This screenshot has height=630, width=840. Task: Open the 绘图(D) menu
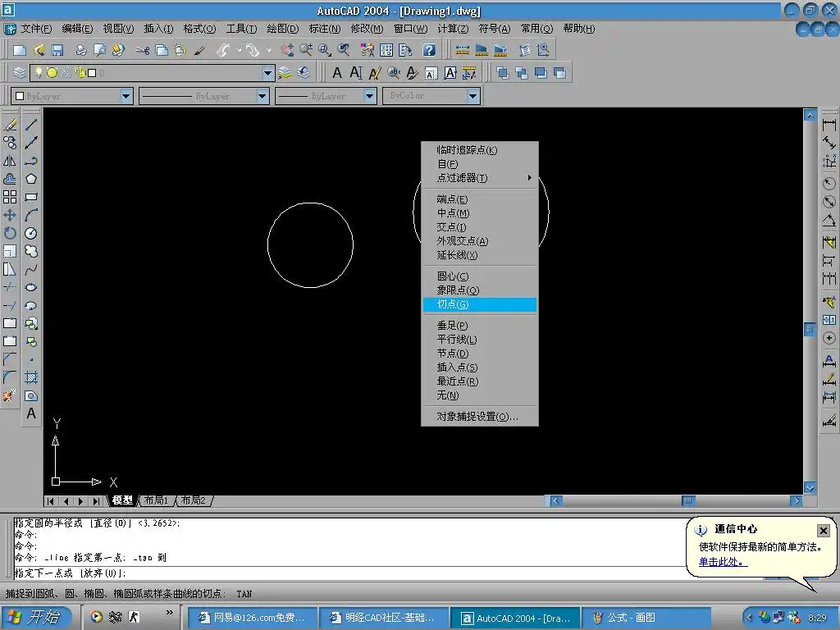click(282, 29)
